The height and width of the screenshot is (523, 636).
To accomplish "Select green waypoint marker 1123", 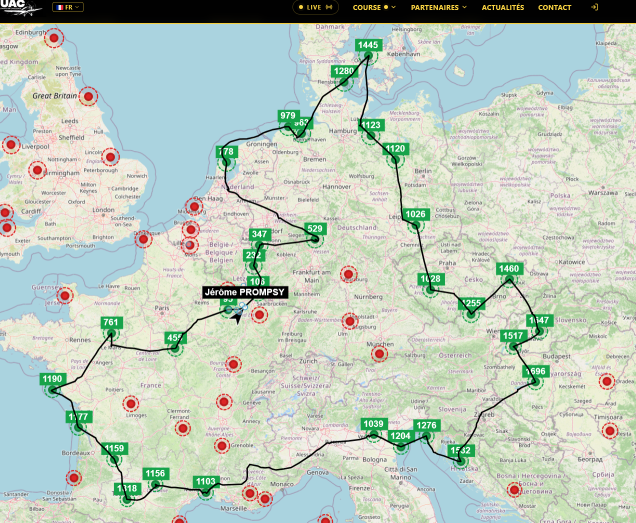I will [372, 125].
